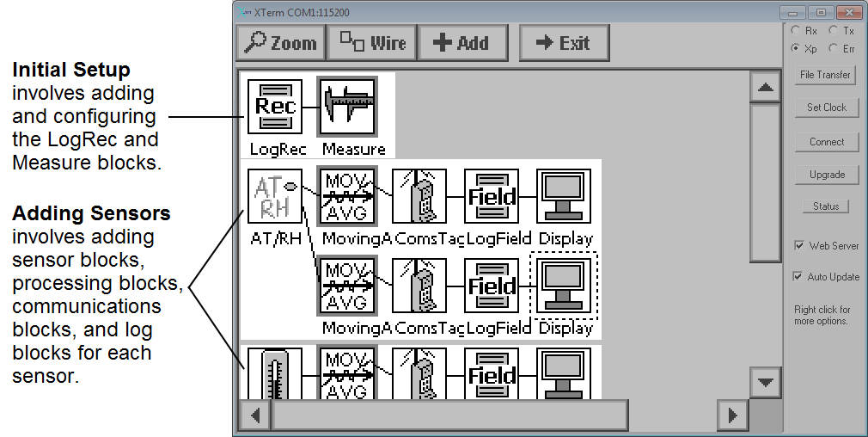Activate the Wire toolbar button
This screenshot has height=437, width=868.
[371, 43]
